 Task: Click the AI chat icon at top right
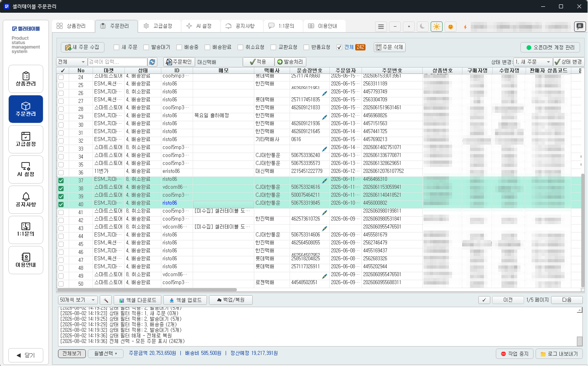tap(580, 26)
